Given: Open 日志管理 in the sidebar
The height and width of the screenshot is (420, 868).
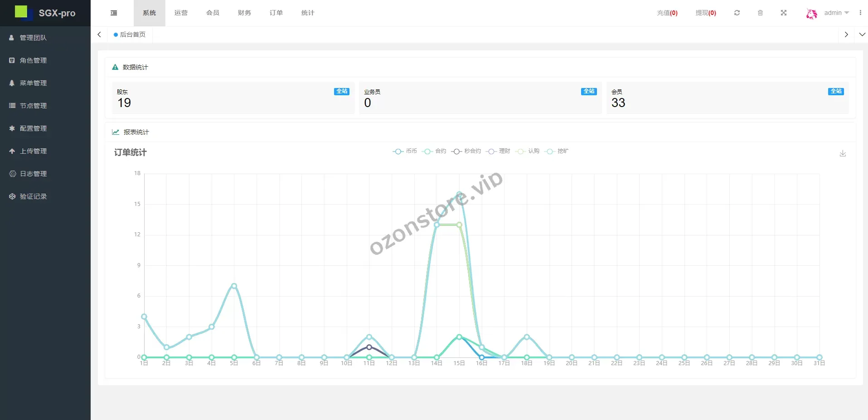Looking at the screenshot, I should [33, 174].
